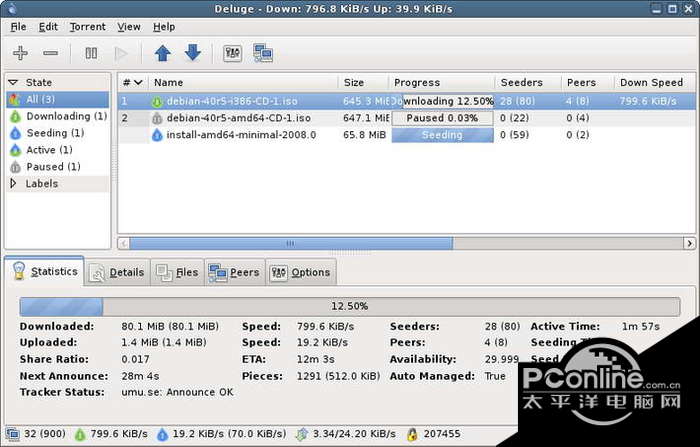Switch to the Files tab
The image size is (700, 447).
point(177,272)
